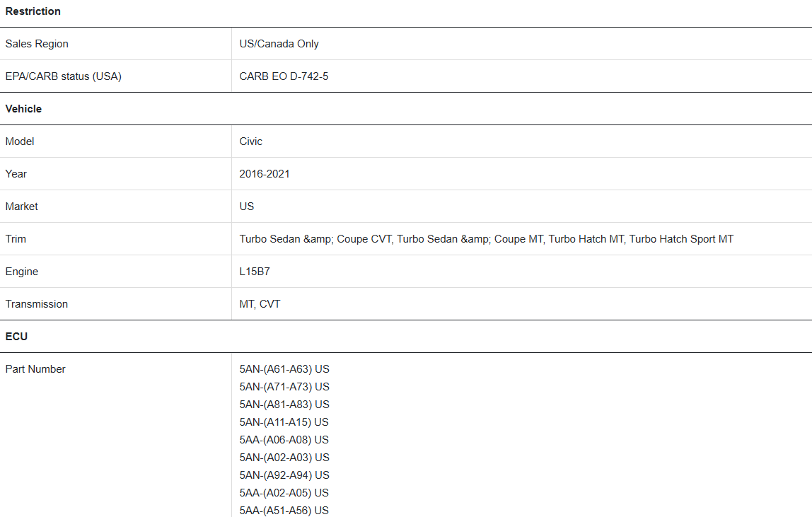812x517 pixels.
Task: Click the US/Canada Only value
Action: click(279, 44)
